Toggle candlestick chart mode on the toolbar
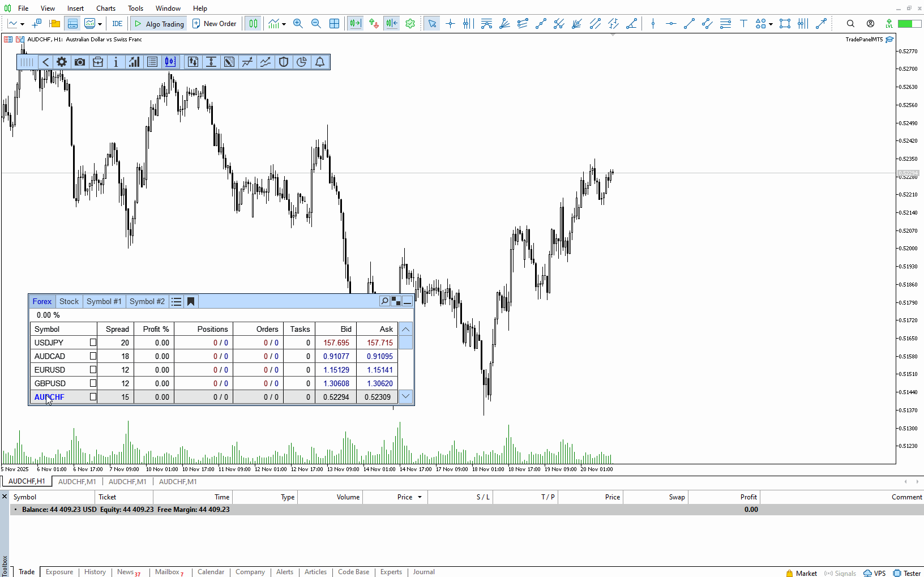The image size is (924, 577). [253, 24]
